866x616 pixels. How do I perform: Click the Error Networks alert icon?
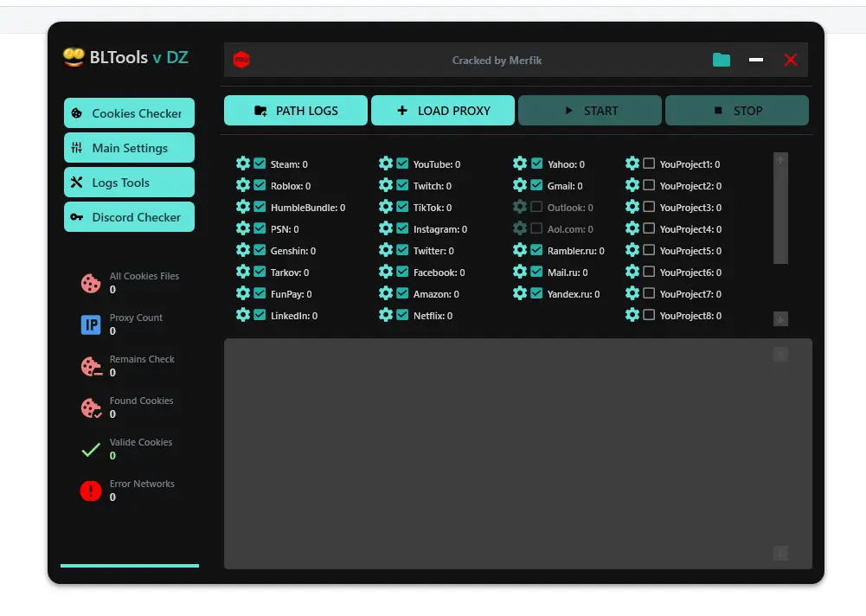coord(91,491)
